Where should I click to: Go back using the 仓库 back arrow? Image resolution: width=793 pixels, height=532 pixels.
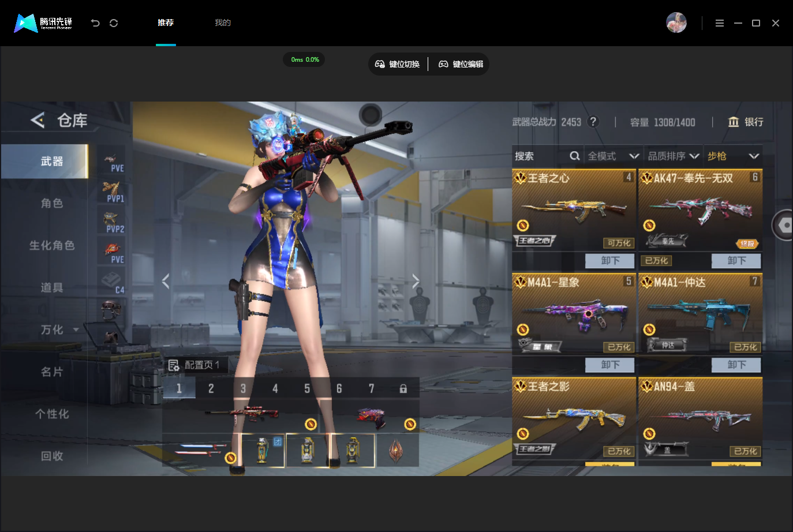(x=38, y=120)
